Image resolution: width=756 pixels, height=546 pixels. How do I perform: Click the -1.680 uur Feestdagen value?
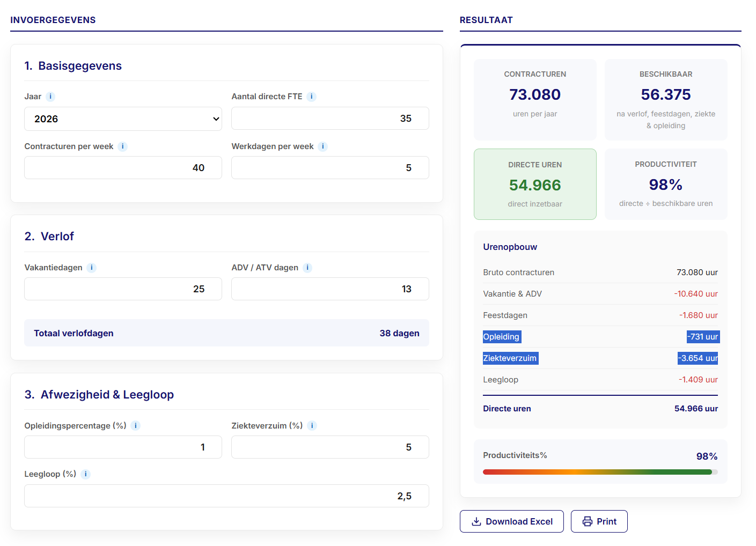(x=699, y=315)
